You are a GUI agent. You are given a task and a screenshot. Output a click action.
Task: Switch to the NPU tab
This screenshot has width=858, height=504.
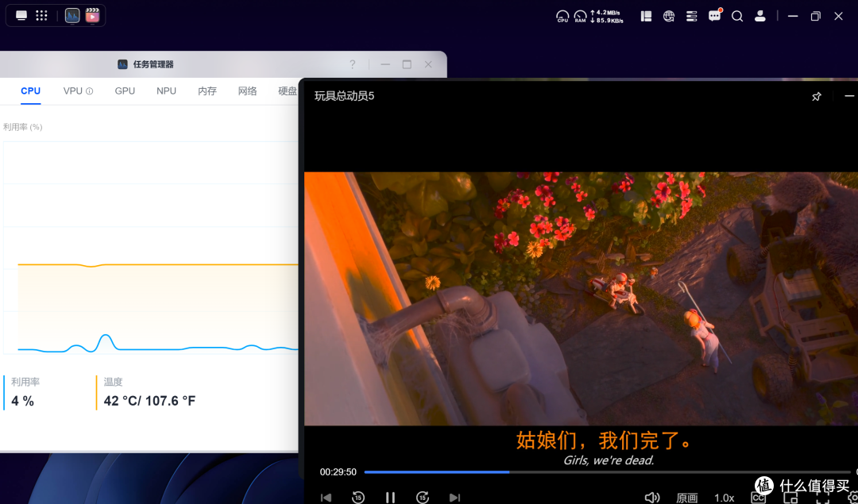pyautogui.click(x=166, y=90)
